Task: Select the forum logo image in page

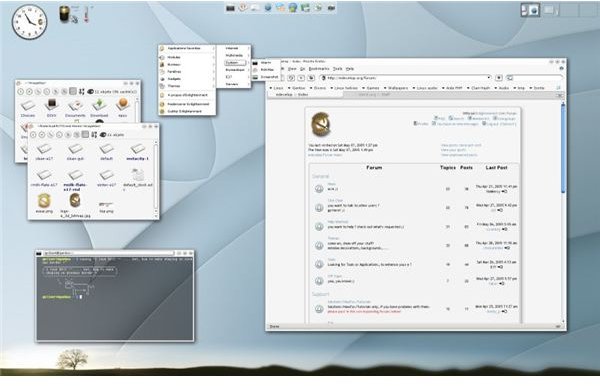Action: point(321,124)
